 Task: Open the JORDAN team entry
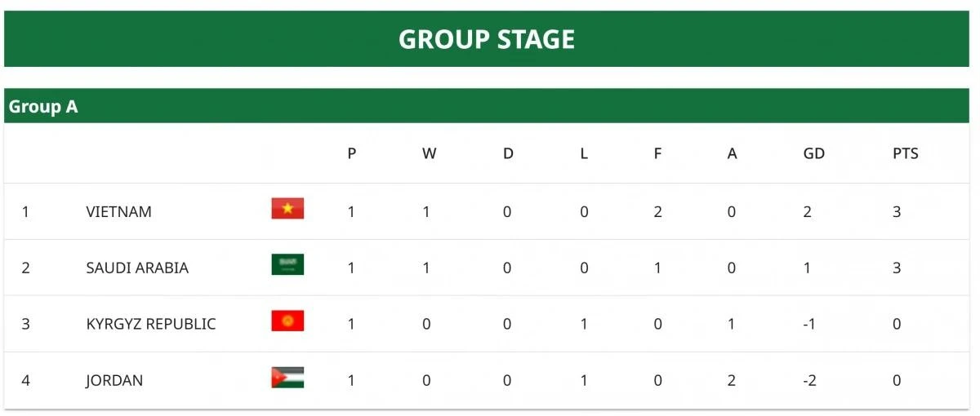point(114,380)
